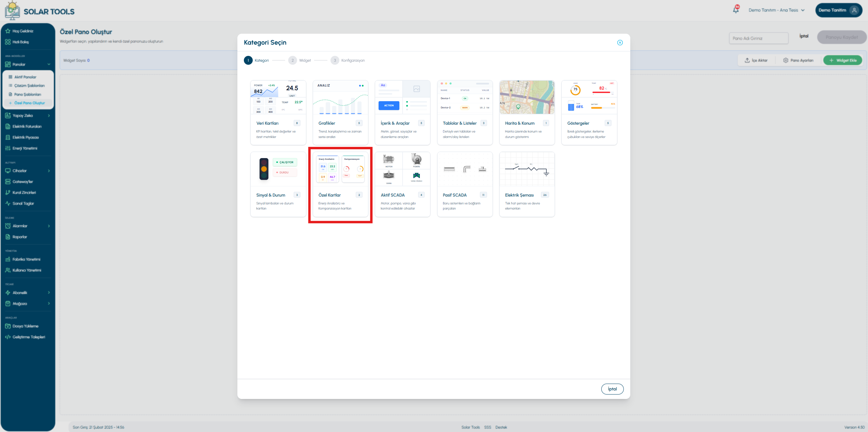Click the İptal link near Panoyu Kaydet
The image size is (868, 432).
coord(804,36)
